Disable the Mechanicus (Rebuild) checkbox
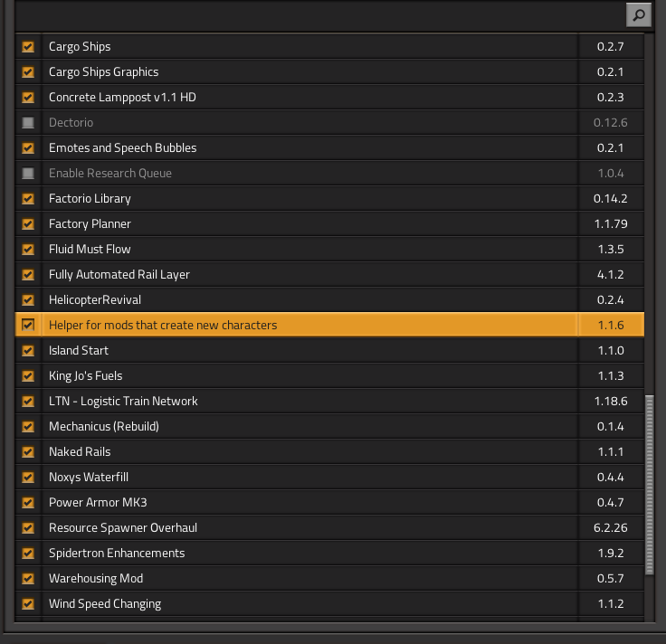Image resolution: width=666 pixels, height=644 pixels. pyautogui.click(x=28, y=426)
